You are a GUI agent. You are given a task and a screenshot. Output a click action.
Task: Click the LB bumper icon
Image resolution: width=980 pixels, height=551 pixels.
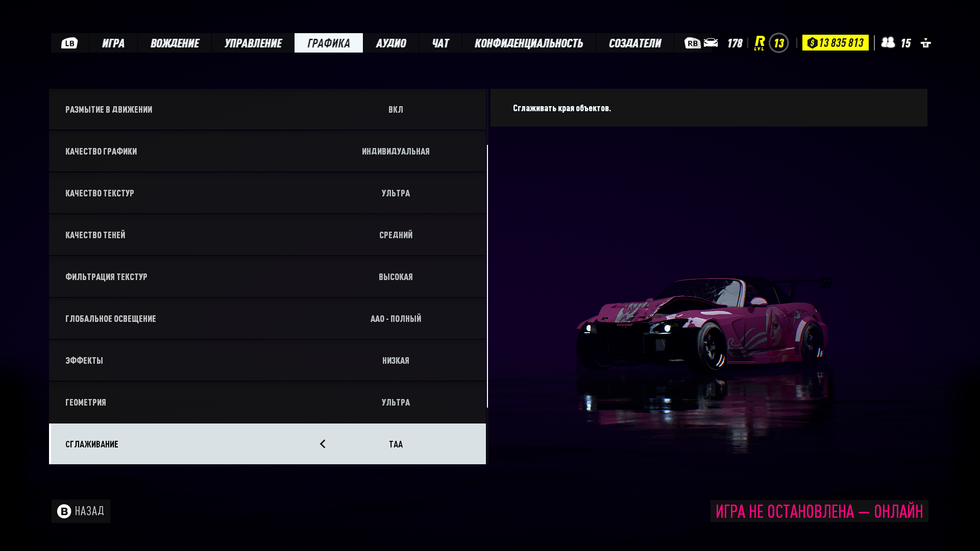pyautogui.click(x=69, y=43)
